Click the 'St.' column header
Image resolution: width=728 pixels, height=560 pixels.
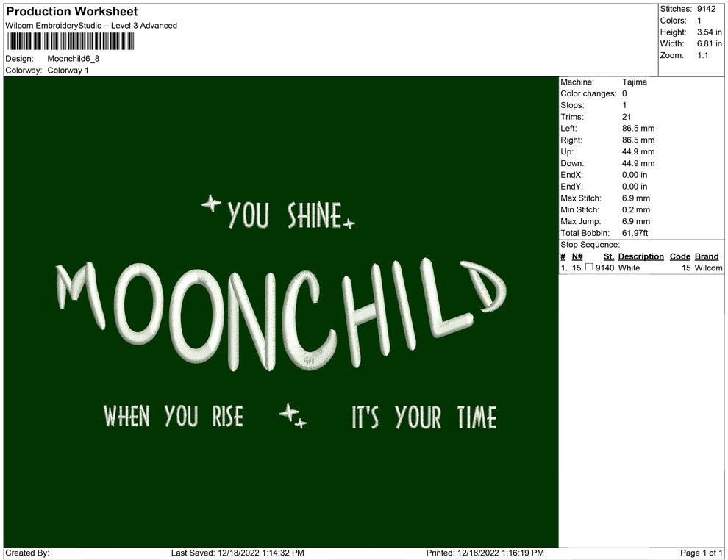point(609,256)
